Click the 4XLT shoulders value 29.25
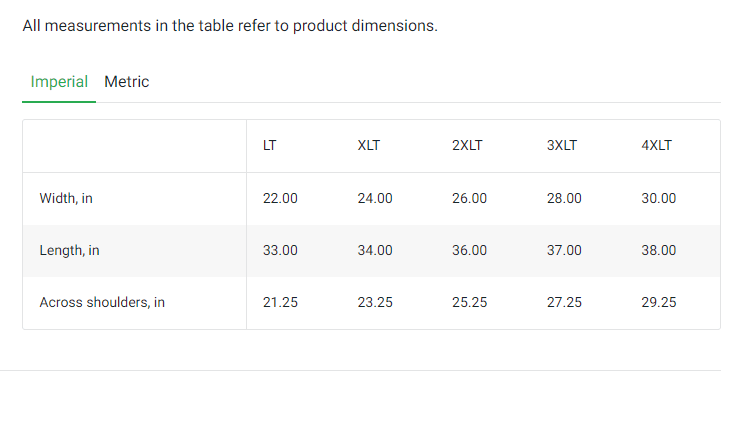This screenshot has height=432, width=731. [659, 302]
